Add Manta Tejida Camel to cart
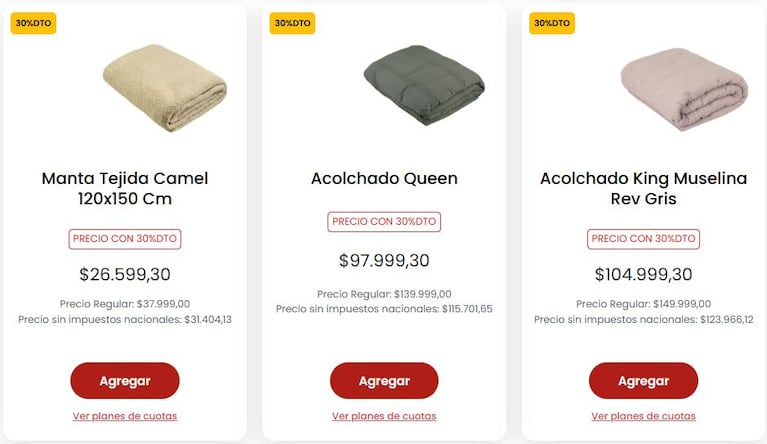Image resolution: width=767 pixels, height=444 pixels. [x=125, y=381]
